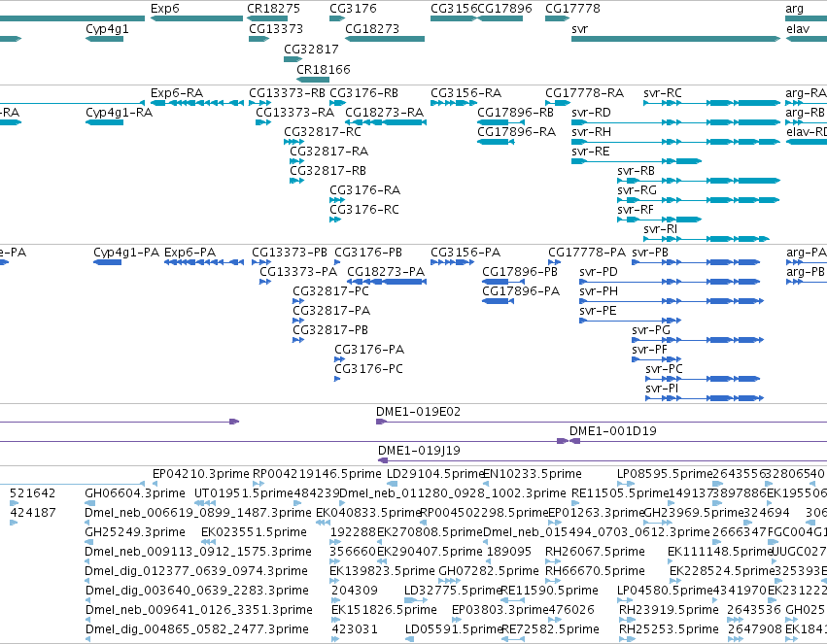827x644 pixels.
Task: Select transcript CG18273-RA
Action: point(386,122)
